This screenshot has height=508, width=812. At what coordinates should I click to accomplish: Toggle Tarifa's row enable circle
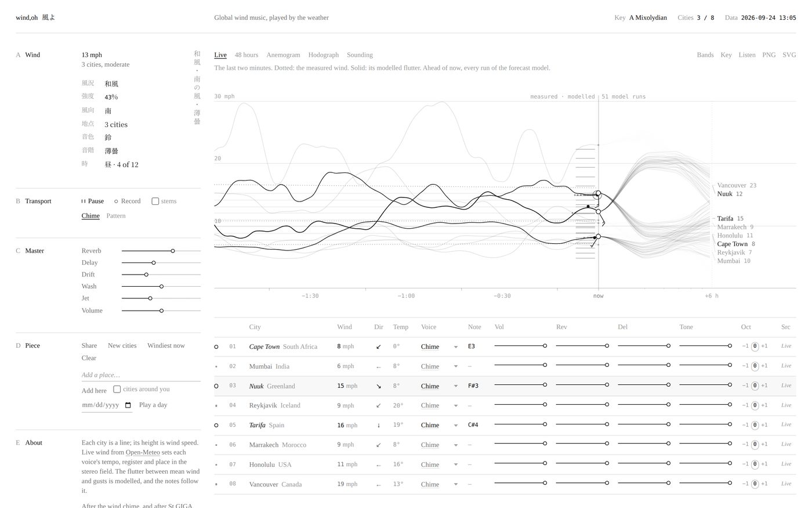216,425
